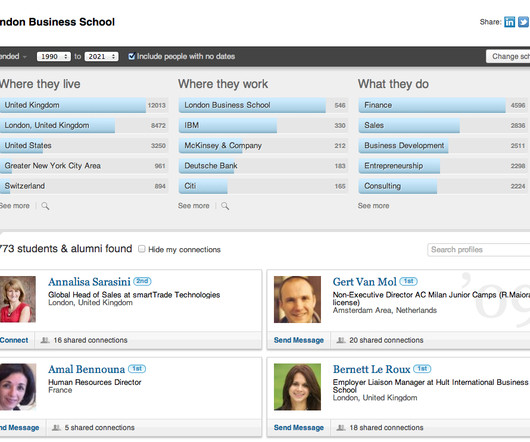530x442 pixels.
Task: Open Amal Bennouna's profile name
Action: (87, 369)
